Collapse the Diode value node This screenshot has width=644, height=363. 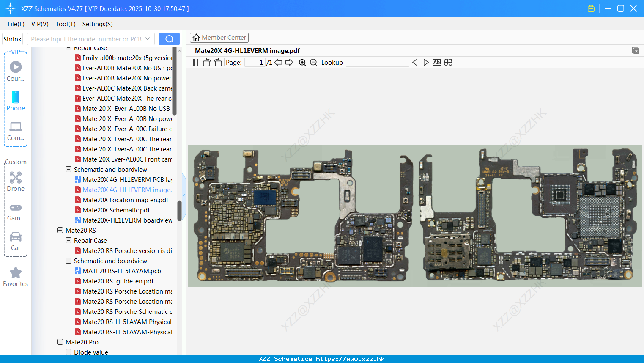(69, 352)
